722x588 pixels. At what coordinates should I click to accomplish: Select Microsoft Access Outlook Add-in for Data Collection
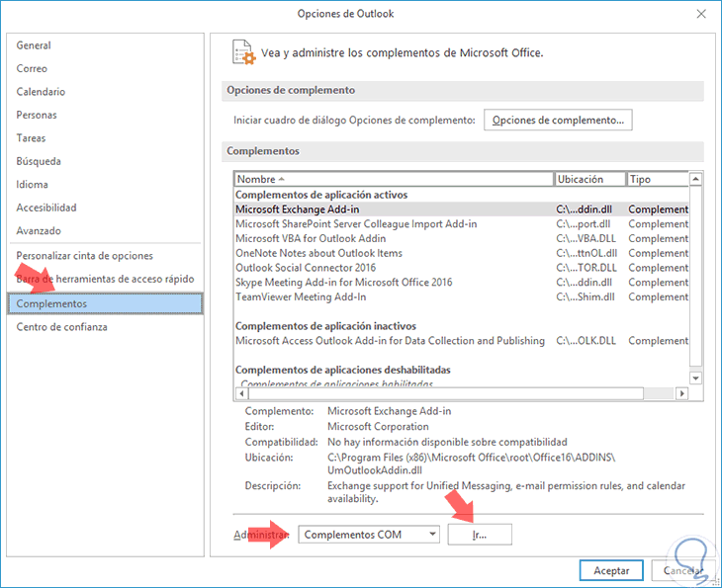461,341
